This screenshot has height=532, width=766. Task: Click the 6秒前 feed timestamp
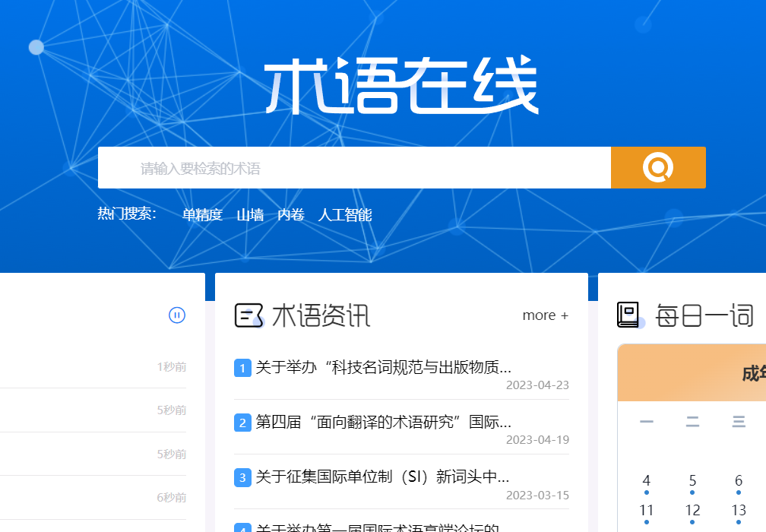pos(172,498)
